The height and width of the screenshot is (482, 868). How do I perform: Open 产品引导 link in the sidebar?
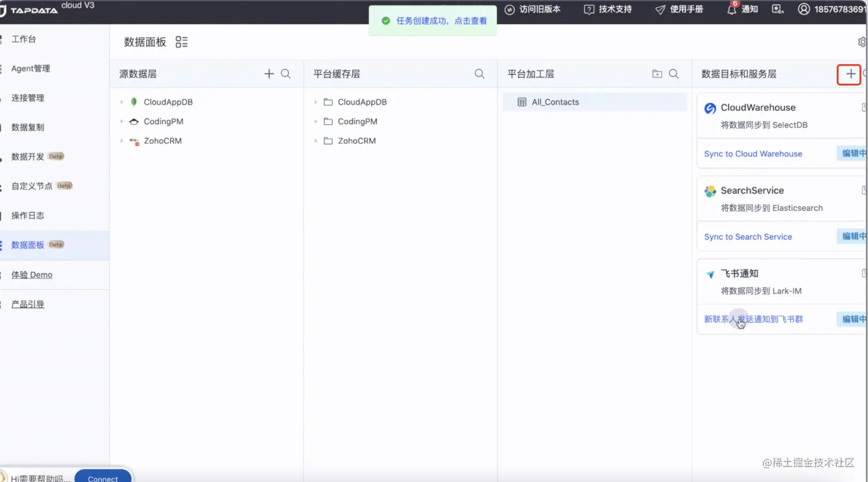28,304
